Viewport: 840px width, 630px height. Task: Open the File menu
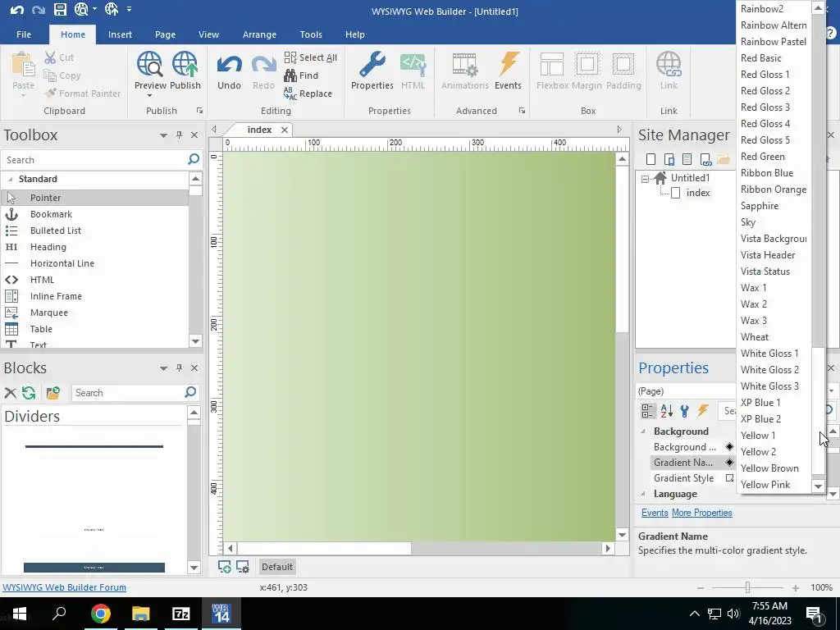coord(24,34)
